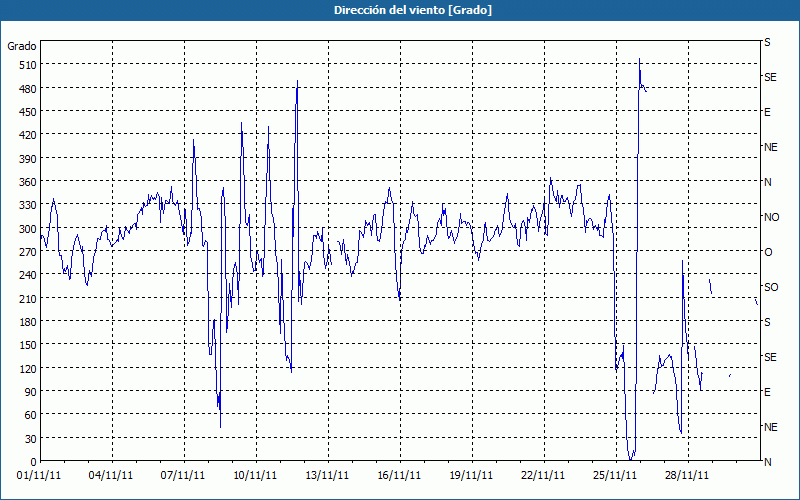Select the 450 y-axis value

(28, 112)
